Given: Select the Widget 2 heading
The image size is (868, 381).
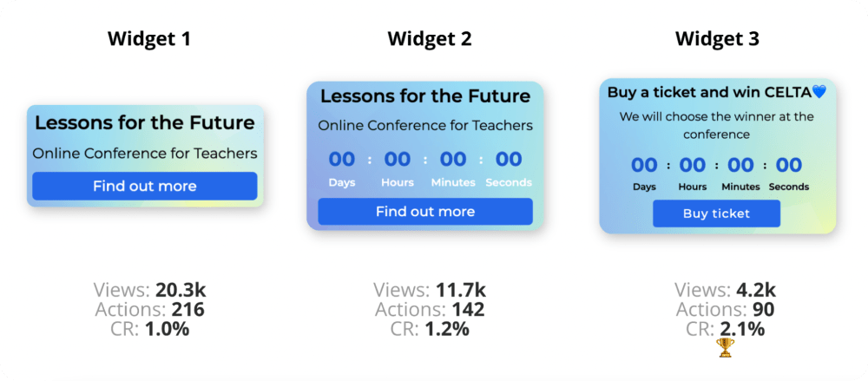Looking at the screenshot, I should (430, 39).
